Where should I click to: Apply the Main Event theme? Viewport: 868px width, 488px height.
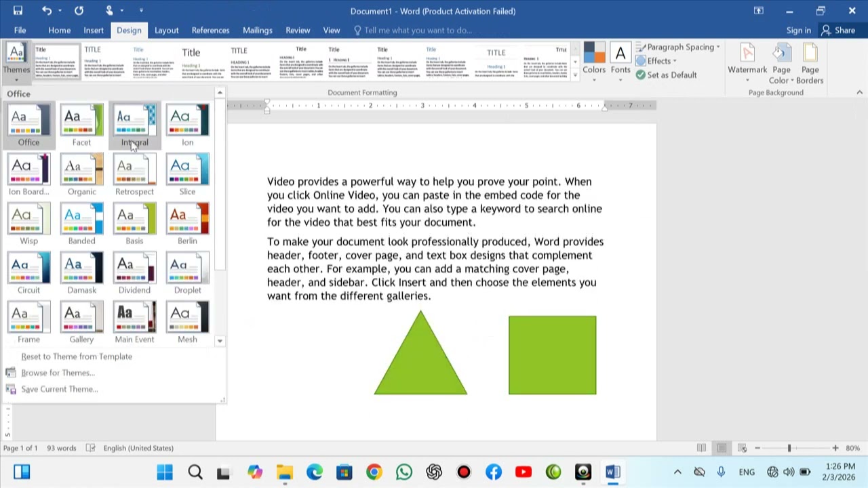tap(134, 323)
